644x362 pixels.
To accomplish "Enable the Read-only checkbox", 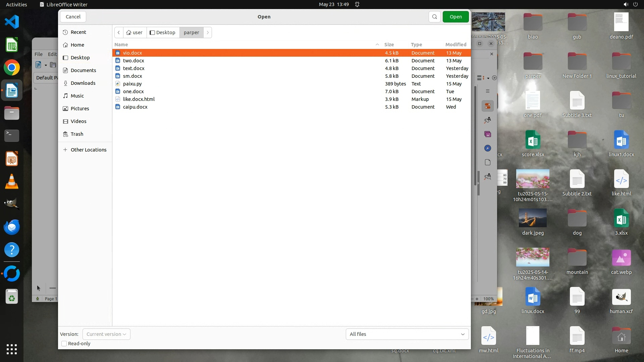I will pos(64,344).
